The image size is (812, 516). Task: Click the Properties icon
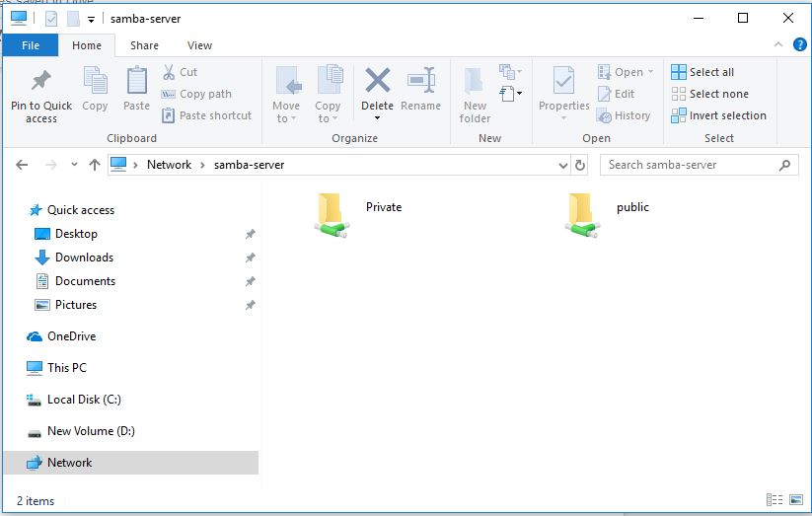tap(564, 80)
